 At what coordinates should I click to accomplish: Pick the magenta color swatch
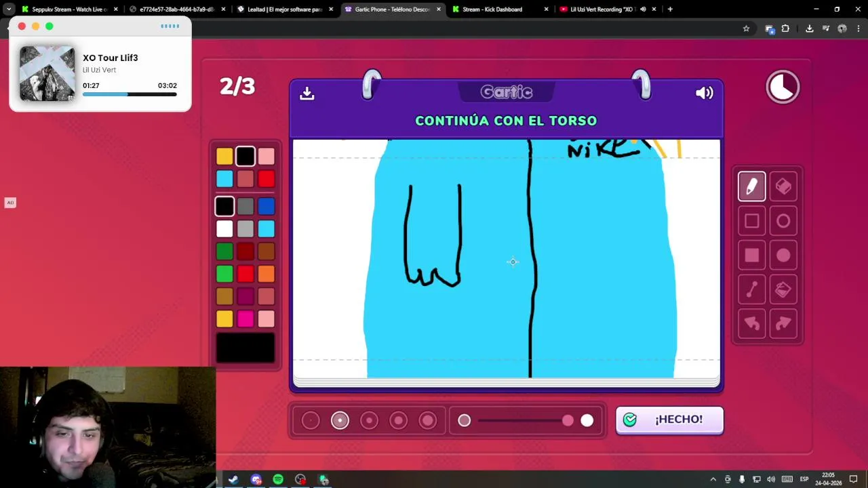point(245,319)
